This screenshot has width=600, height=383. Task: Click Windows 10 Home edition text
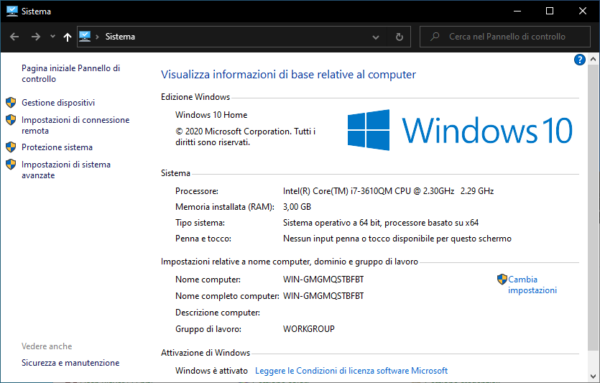coord(211,115)
